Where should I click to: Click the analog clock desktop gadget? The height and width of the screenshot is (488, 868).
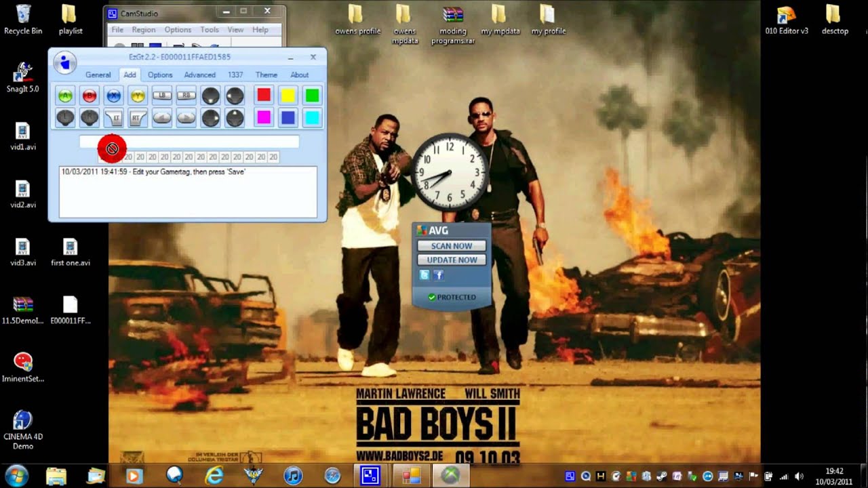pos(450,173)
